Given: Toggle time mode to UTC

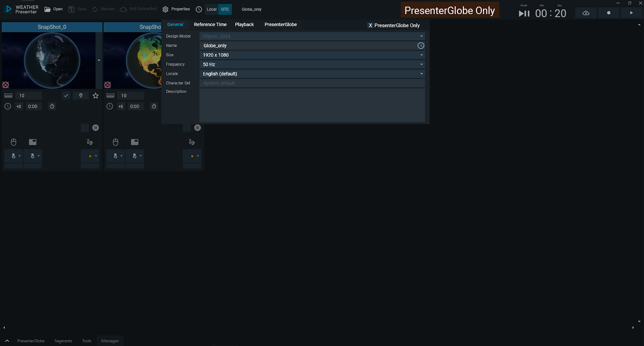Looking at the screenshot, I should click(x=225, y=9).
